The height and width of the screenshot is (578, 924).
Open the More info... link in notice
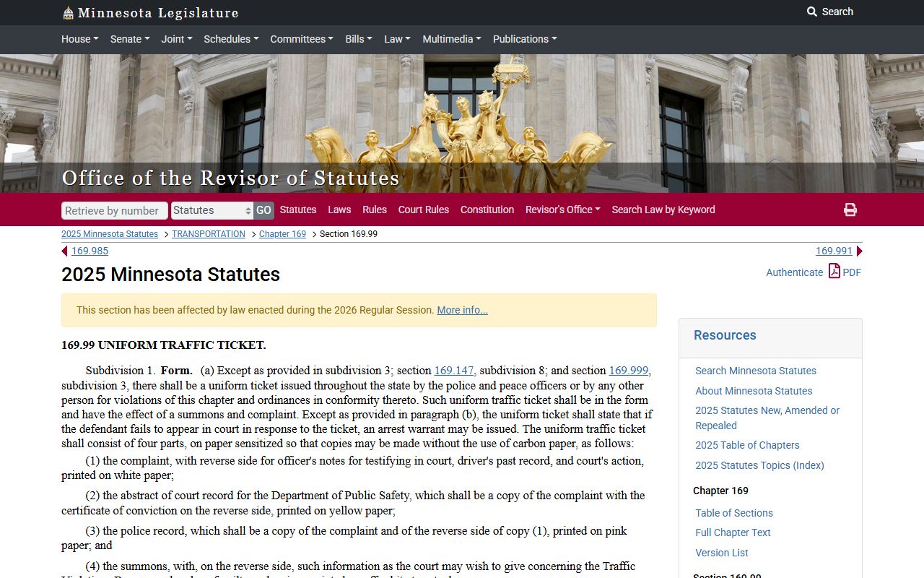click(x=462, y=310)
